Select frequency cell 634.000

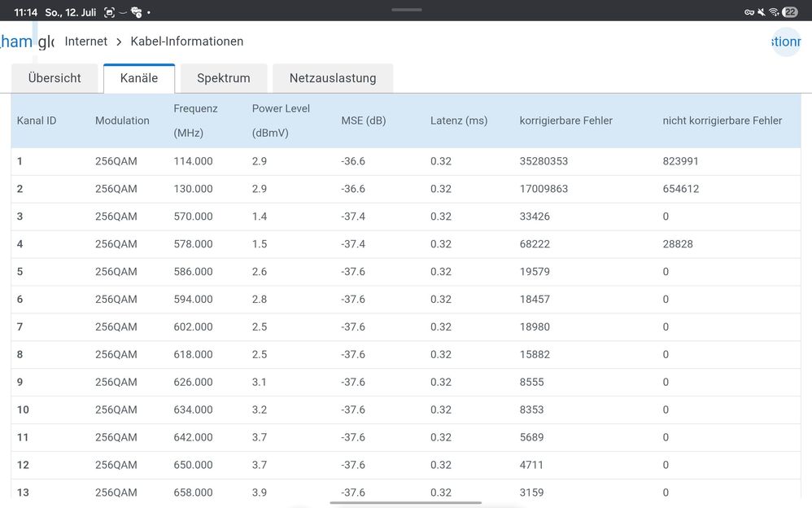point(193,409)
